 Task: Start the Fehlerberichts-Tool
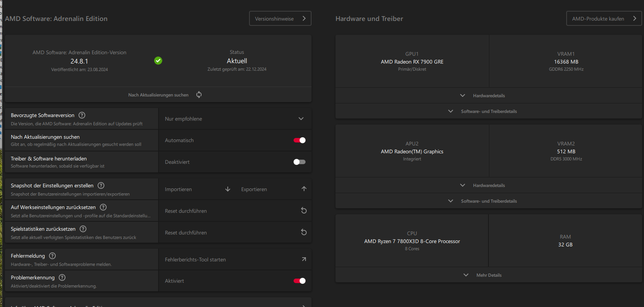[x=235, y=260]
